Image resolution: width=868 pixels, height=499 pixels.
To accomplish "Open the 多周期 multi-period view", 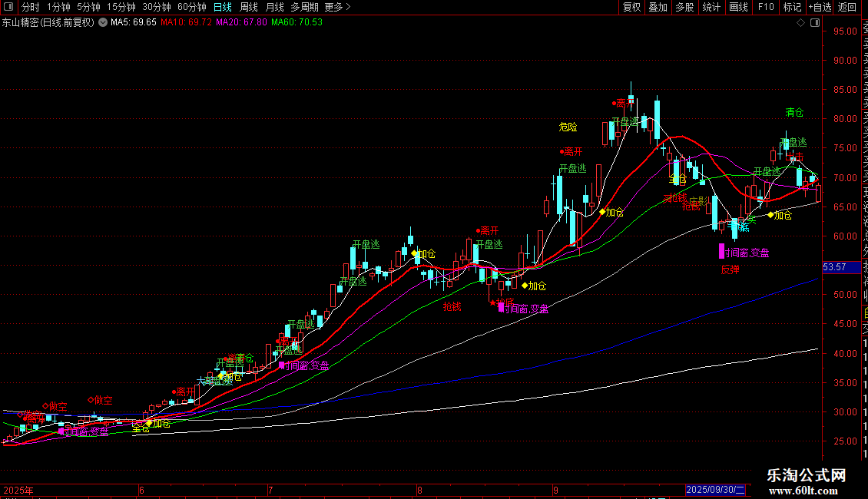I will [x=304, y=7].
